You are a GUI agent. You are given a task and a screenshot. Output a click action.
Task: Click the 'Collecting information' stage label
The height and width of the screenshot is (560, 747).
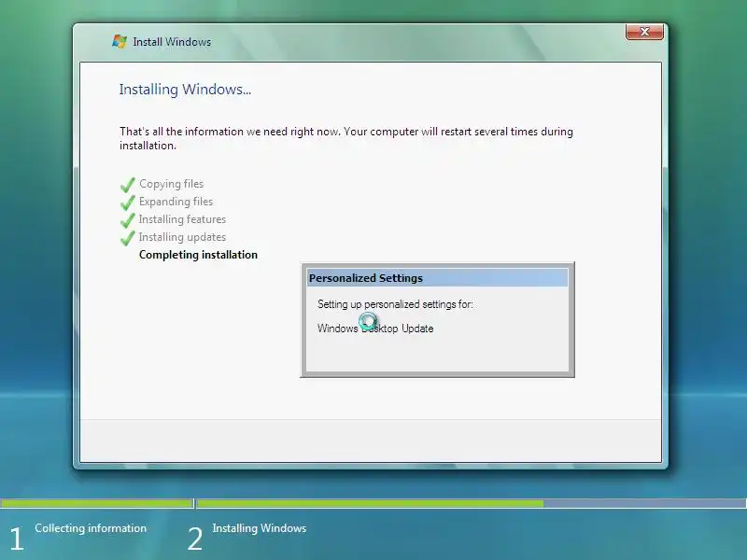point(91,528)
